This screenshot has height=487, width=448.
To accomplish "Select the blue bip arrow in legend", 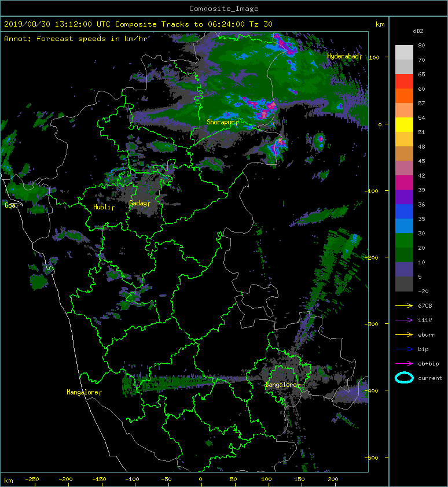I will (404, 349).
